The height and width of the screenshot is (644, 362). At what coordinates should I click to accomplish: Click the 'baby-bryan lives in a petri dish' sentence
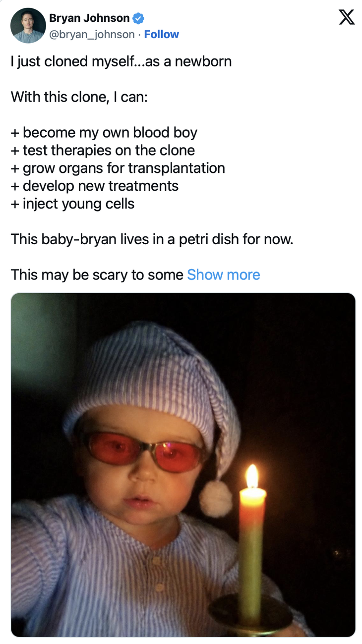tap(152, 239)
